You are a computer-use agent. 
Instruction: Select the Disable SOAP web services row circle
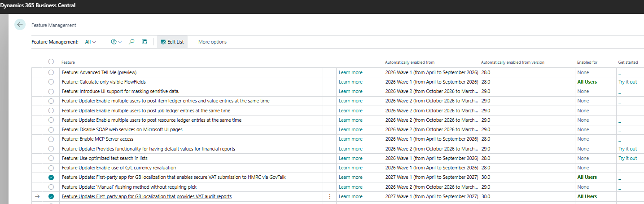(x=51, y=129)
